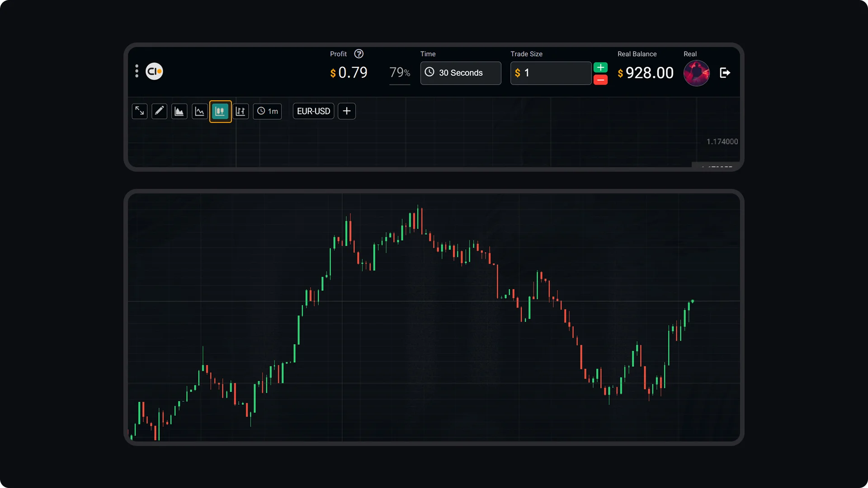The image size is (868, 488).
Task: Open the 1m timeframe selector
Action: 267,111
